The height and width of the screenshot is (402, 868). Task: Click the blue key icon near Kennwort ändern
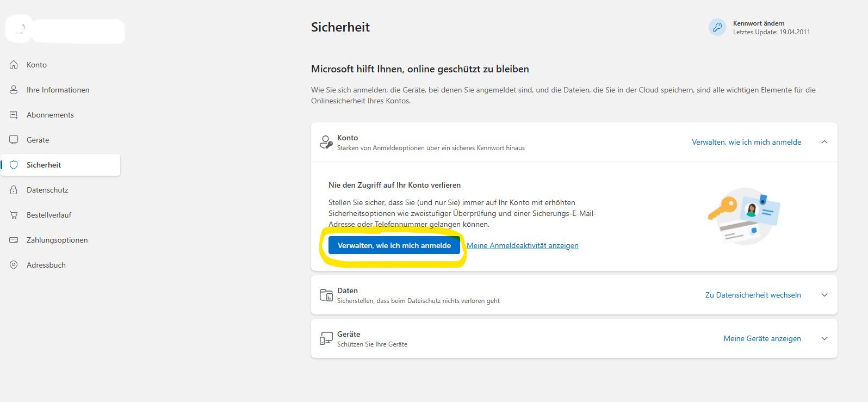717,27
